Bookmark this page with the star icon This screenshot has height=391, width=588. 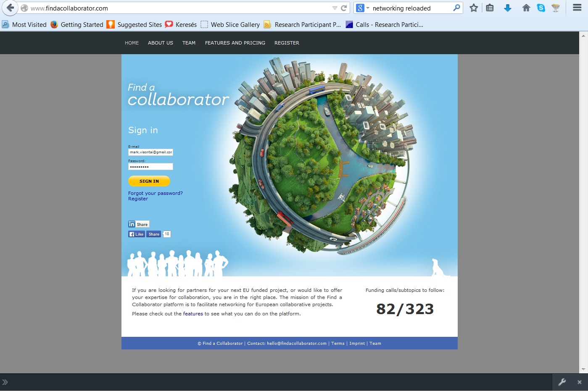pos(474,8)
